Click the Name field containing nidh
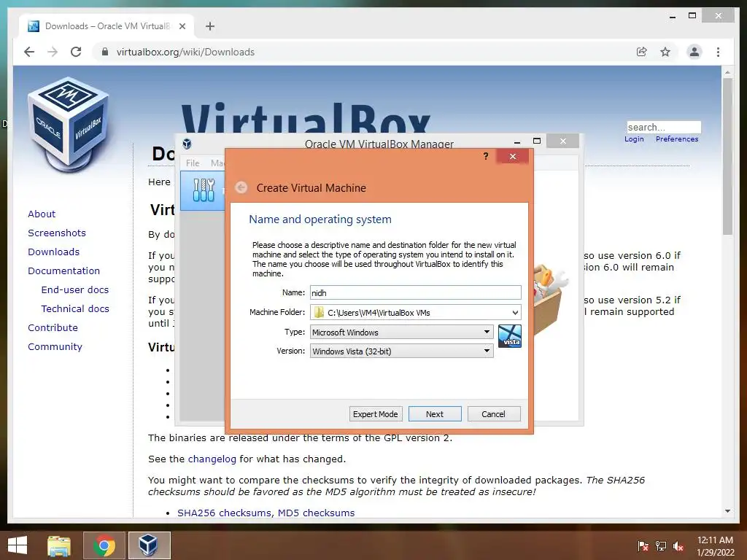The image size is (747, 560). 415,292
